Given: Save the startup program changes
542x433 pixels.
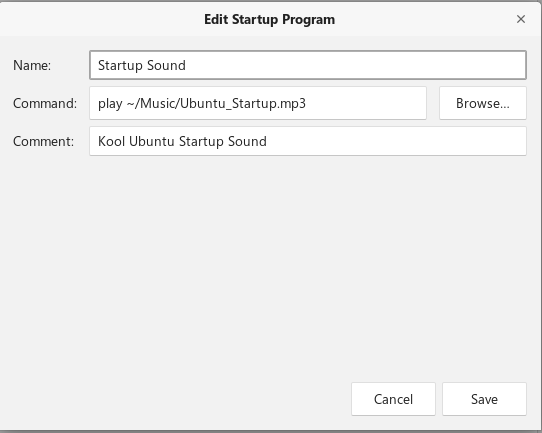Looking at the screenshot, I should 484,399.
